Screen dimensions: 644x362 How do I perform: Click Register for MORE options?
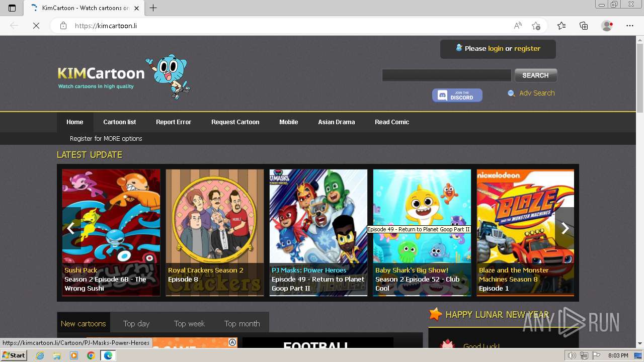[106, 139]
